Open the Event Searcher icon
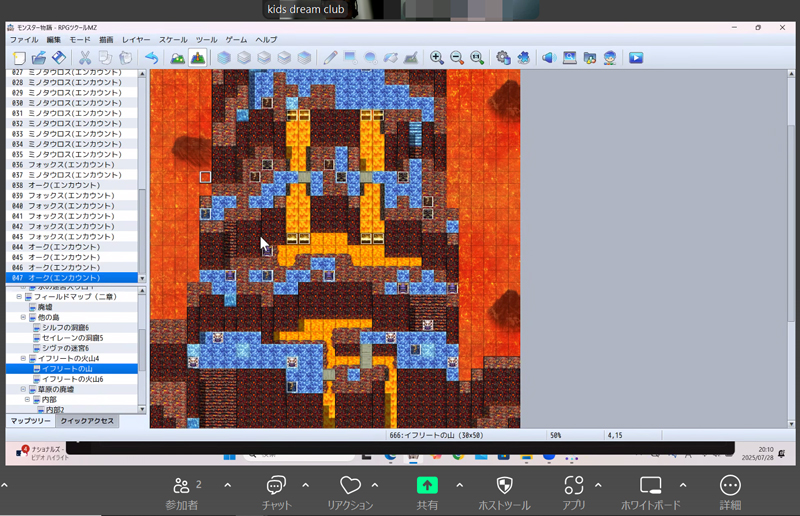This screenshot has height=516, width=800. [569, 58]
